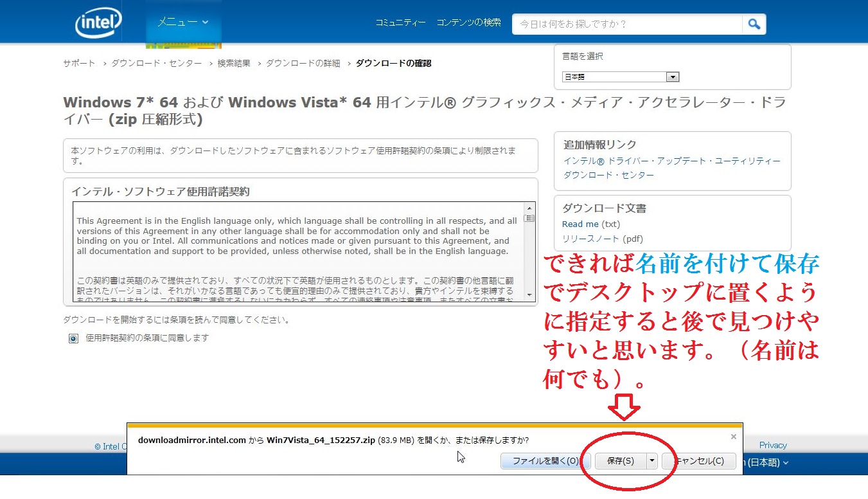Focus the search box 今日は何をお探しですか?
This screenshot has width=868, height=499.
coord(627,24)
